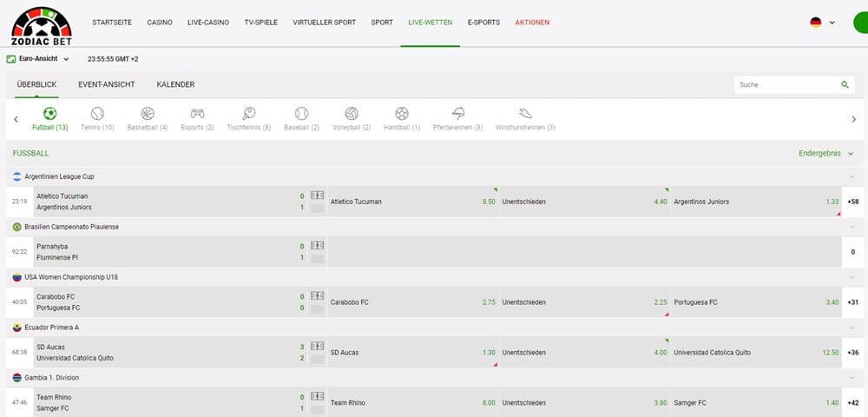868x417 pixels.
Task: Click the Ecuador flag league icon
Action: tap(17, 328)
